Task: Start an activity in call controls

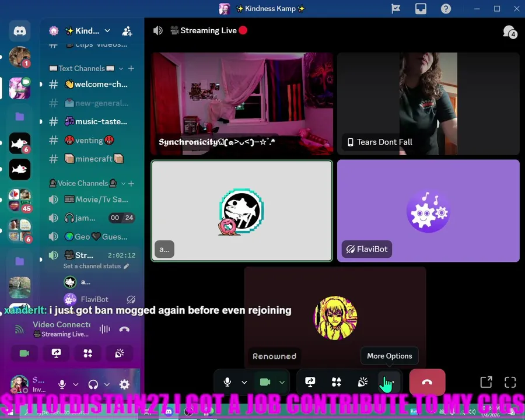Action: pos(336,382)
